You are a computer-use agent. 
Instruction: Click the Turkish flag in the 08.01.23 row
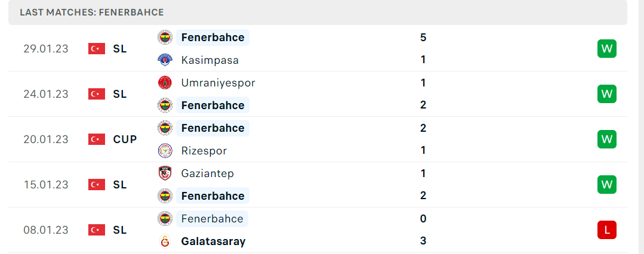coord(97,230)
